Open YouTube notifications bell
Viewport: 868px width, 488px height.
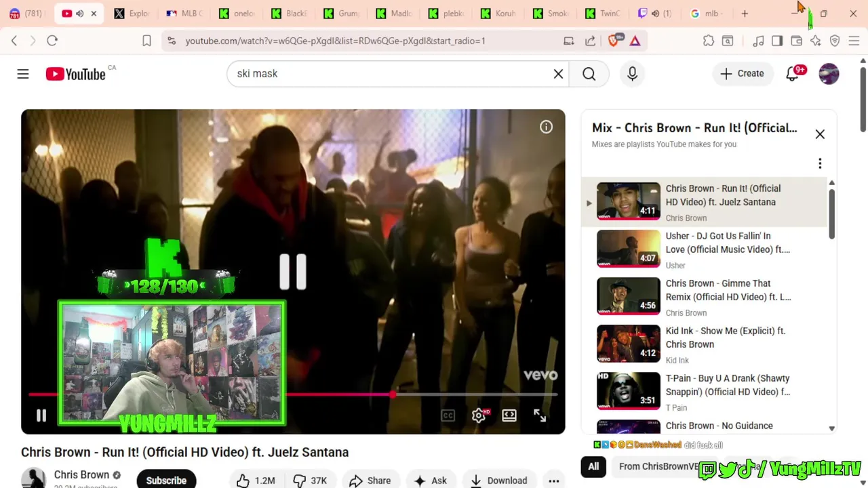(x=792, y=74)
